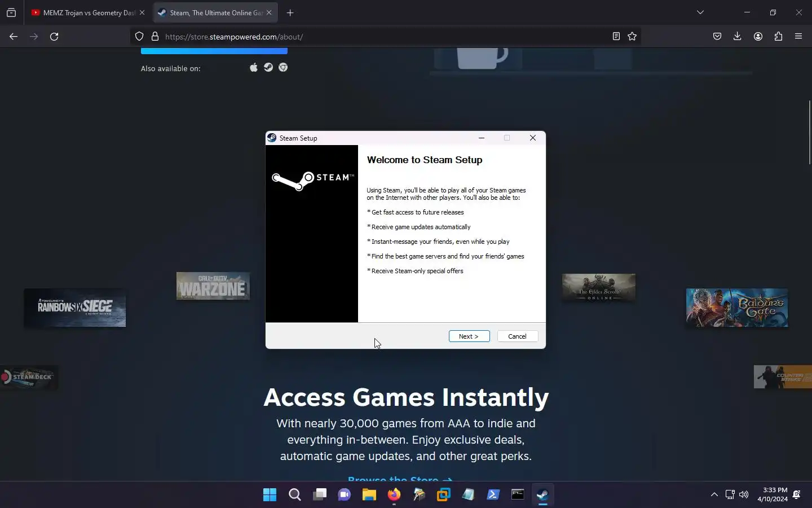Open Task View on the taskbar
The height and width of the screenshot is (508, 812).
320,494
